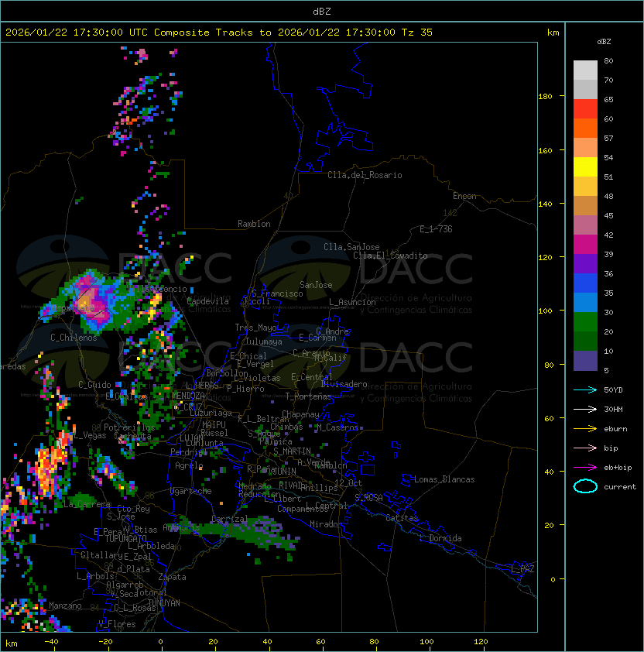The image size is (644, 652).
Task: Select the magenta 39-42 dBZ swatch
Action: tap(585, 245)
